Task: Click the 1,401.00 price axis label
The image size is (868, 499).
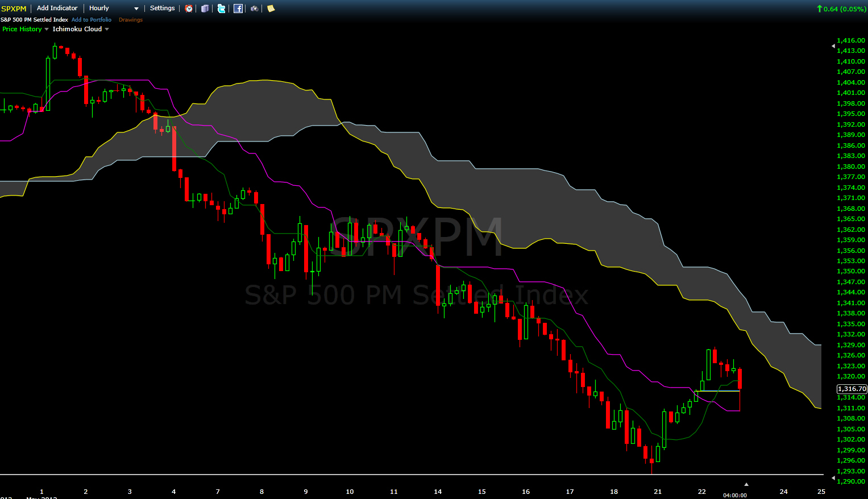Action: [x=851, y=93]
